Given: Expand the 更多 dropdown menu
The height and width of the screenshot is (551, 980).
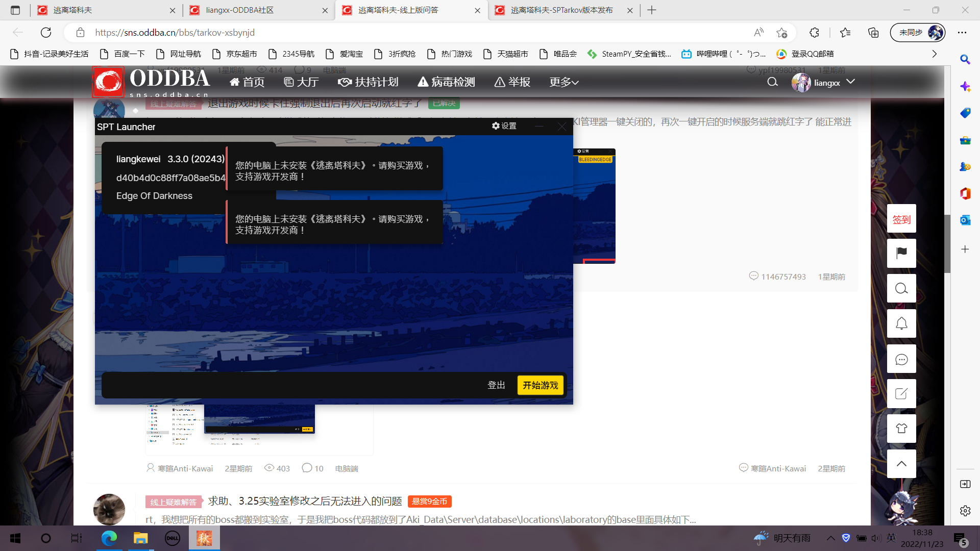Looking at the screenshot, I should point(564,82).
